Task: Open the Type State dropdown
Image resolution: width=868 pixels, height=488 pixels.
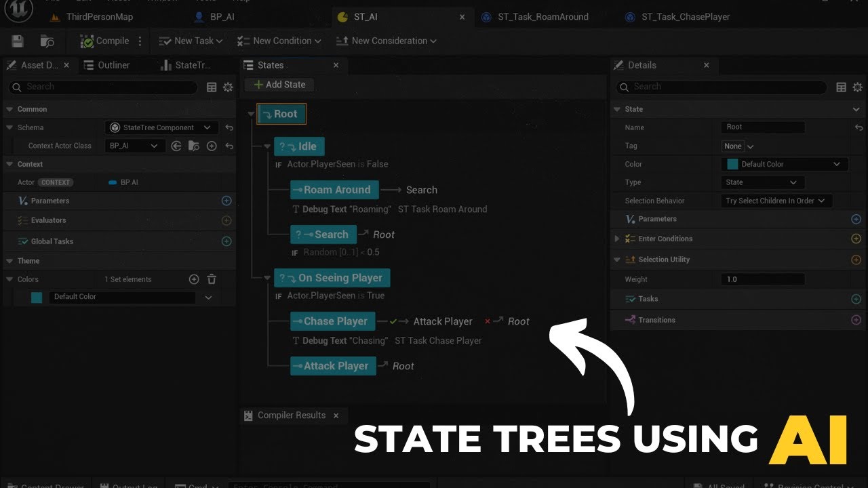Action: (x=763, y=182)
